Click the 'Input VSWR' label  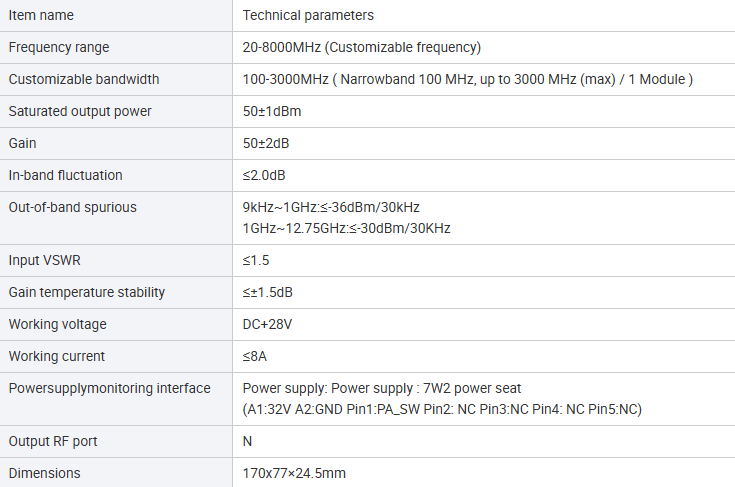[45, 260]
